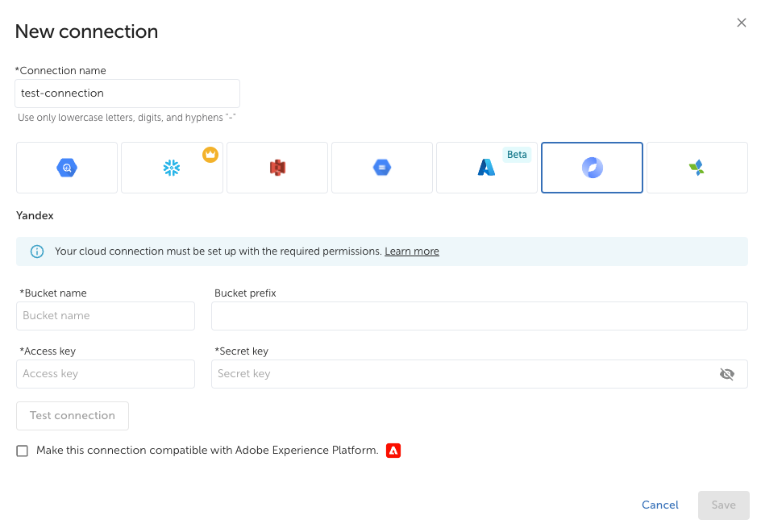This screenshot has width=761, height=532.
Task: Focus the Access key input
Action: [106, 374]
